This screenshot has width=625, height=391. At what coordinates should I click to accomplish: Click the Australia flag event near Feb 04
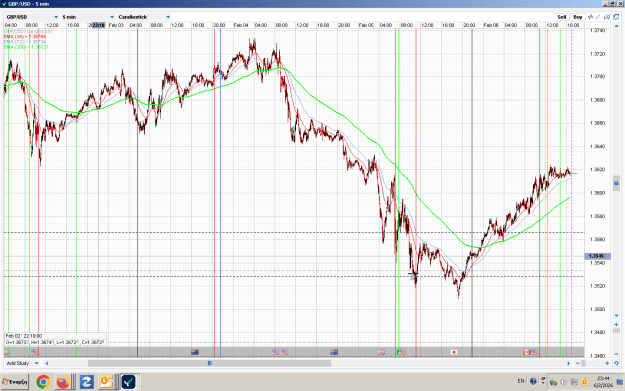[195, 352]
